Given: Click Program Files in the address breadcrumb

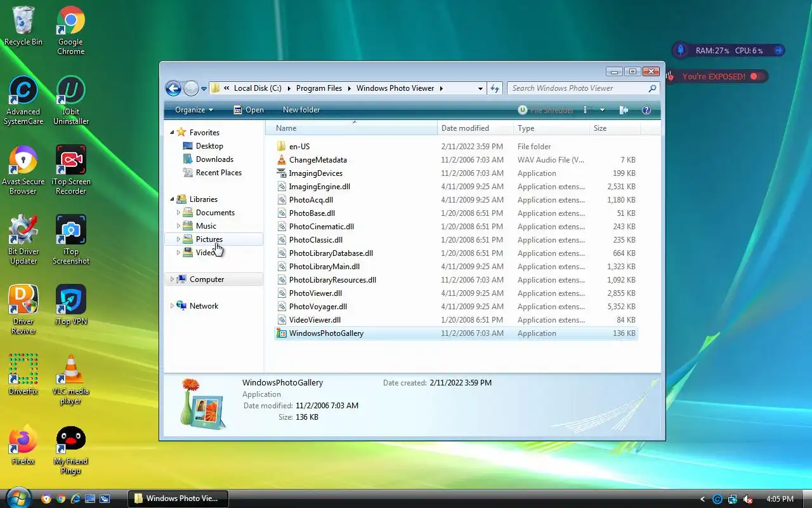Looking at the screenshot, I should coord(319,88).
